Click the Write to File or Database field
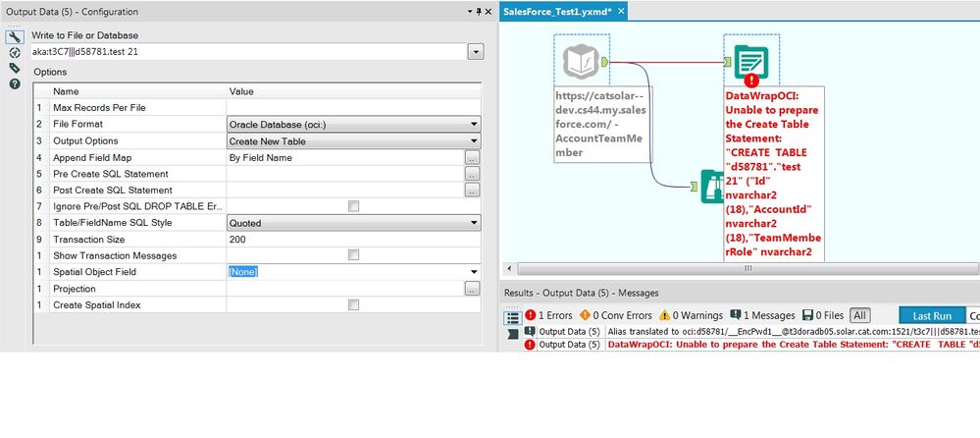 coord(249,52)
